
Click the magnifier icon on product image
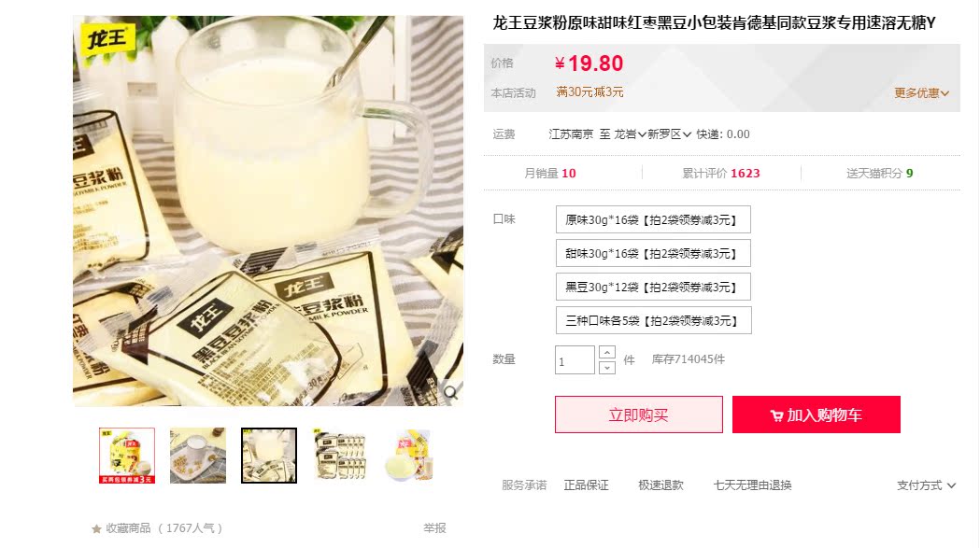pyautogui.click(x=451, y=392)
